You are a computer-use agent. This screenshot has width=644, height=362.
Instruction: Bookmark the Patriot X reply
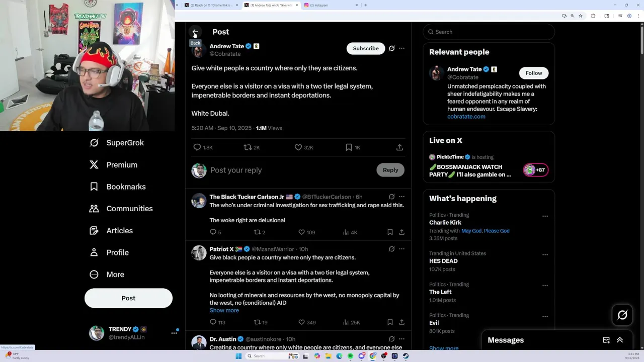pos(390,322)
